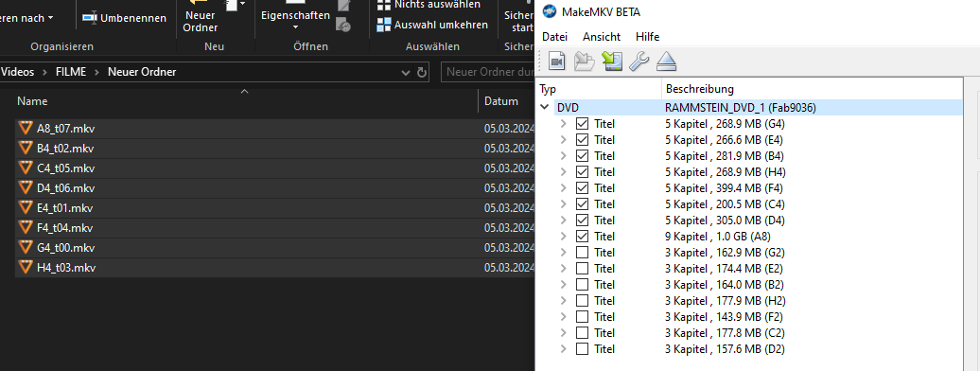The height and width of the screenshot is (371, 980).
Task: Click the Auswahl umkehren icon
Action: tap(384, 25)
